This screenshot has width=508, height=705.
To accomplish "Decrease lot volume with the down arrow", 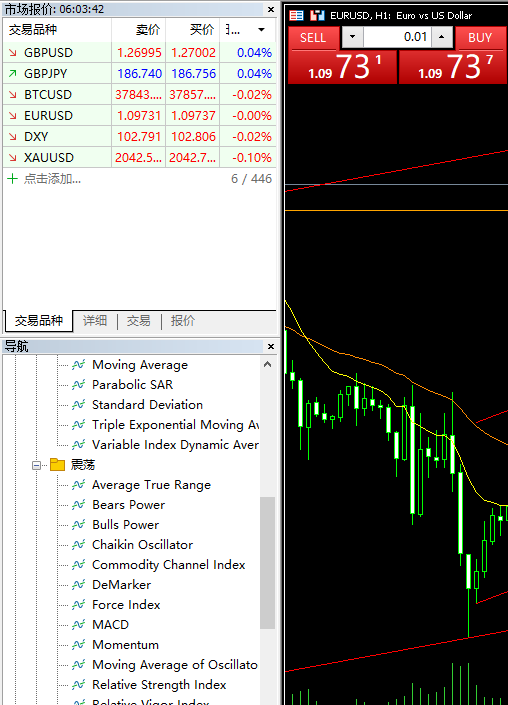I will tap(352, 37).
